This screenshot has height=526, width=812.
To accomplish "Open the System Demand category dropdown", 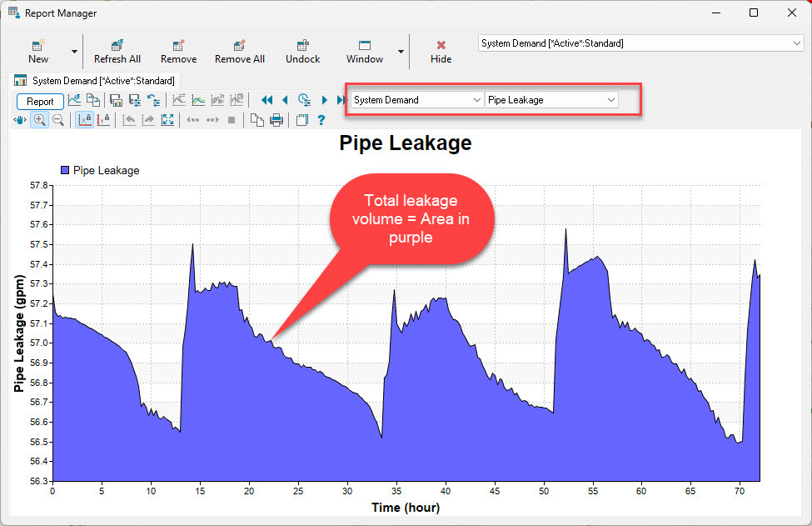I will click(x=416, y=100).
